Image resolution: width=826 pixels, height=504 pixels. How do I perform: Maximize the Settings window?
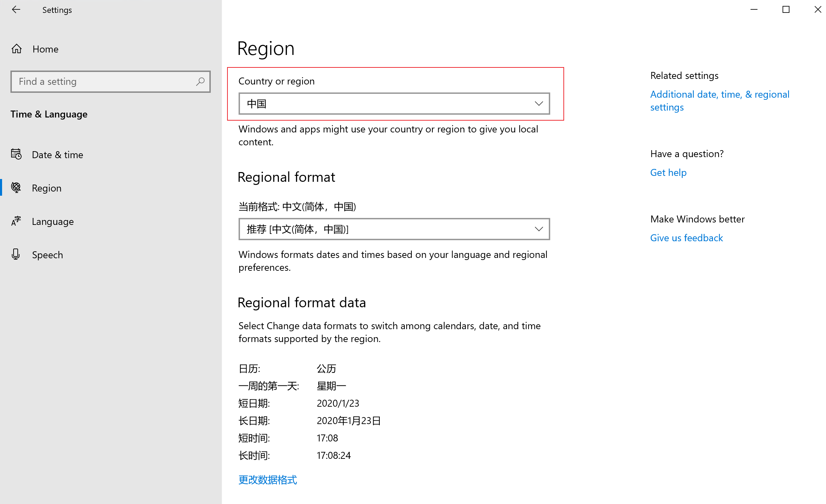click(x=786, y=10)
